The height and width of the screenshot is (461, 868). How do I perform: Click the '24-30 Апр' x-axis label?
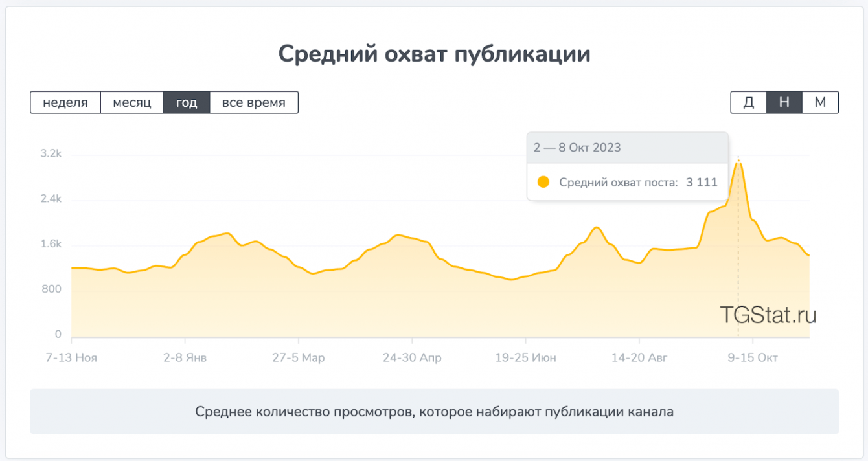[412, 357]
